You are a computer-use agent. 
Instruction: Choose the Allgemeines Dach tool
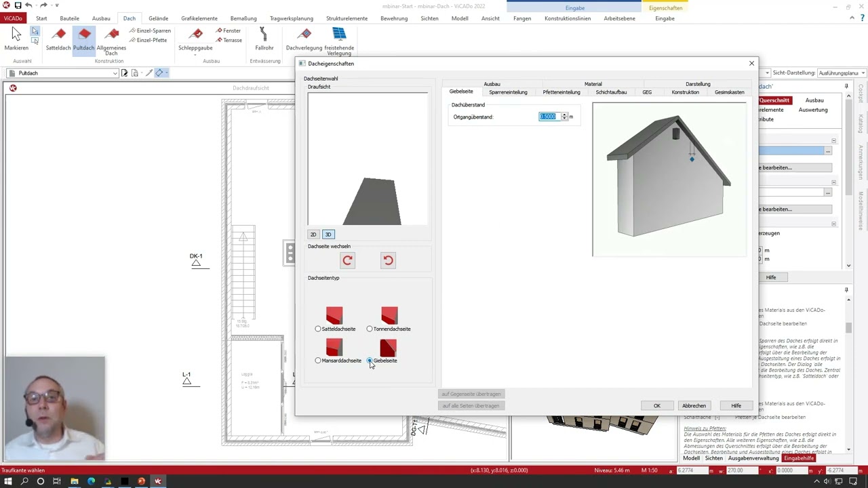click(x=111, y=41)
